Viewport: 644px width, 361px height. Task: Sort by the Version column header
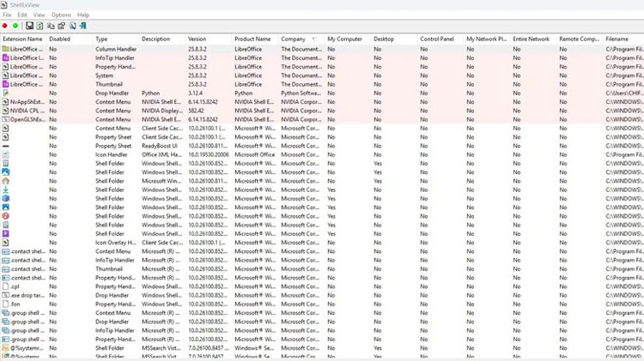(209, 39)
